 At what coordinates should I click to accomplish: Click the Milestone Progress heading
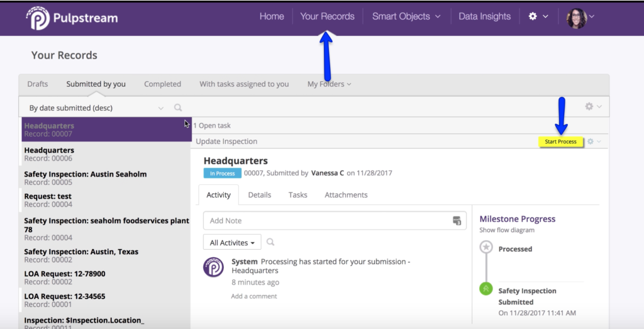(x=517, y=219)
